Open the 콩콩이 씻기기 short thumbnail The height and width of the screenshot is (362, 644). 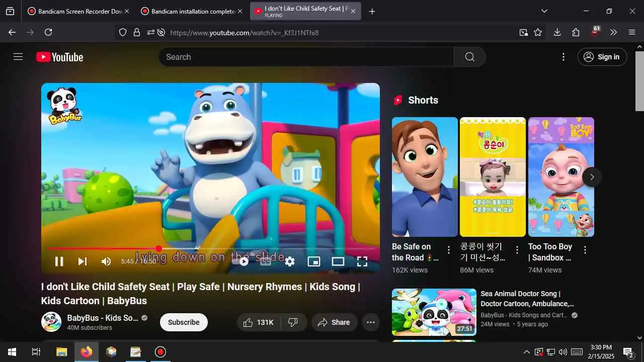click(493, 177)
